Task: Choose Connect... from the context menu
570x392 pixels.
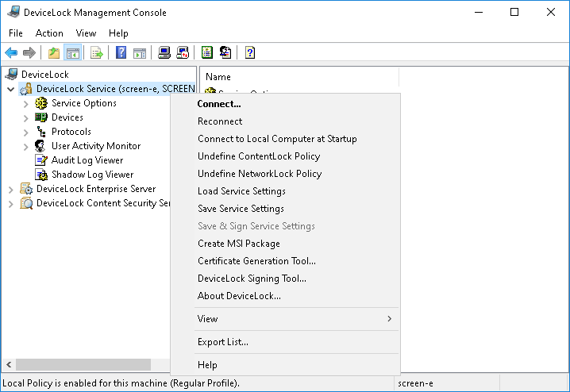Action: pos(219,104)
